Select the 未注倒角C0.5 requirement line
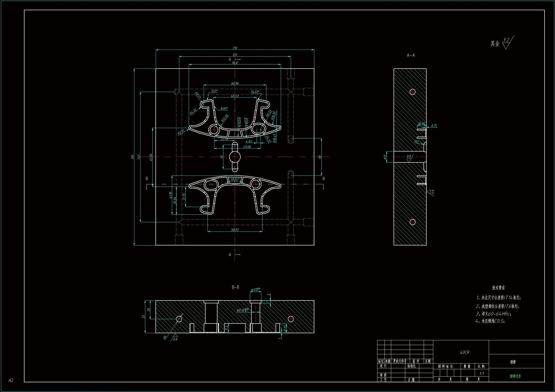The image size is (555, 392). tap(490, 321)
